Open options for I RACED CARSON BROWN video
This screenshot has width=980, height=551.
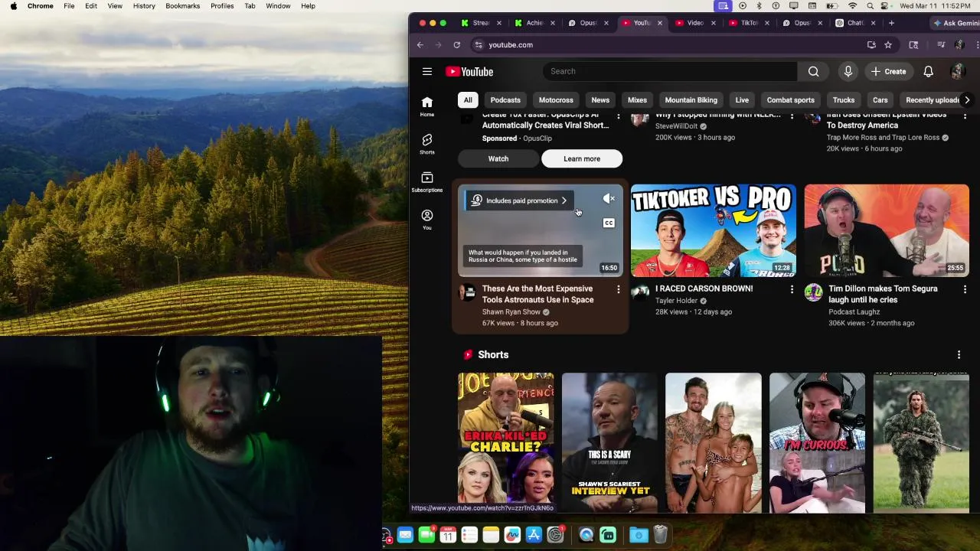pyautogui.click(x=792, y=289)
